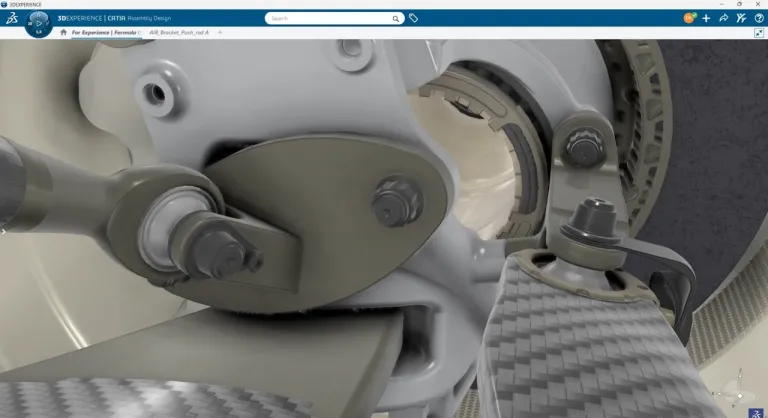The image size is (768, 418).
Task: Click the west quadrant of the compass
Action: click(30, 24)
